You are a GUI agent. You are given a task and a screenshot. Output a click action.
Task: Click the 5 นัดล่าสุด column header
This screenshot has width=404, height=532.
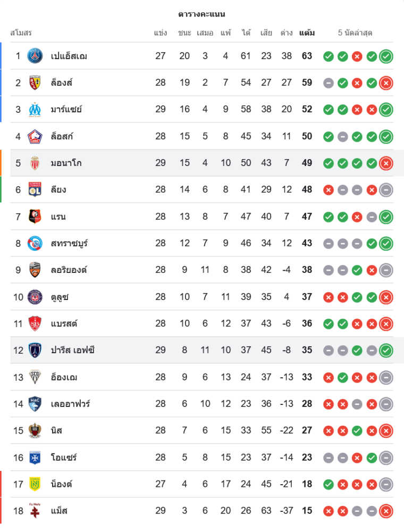coord(355,33)
